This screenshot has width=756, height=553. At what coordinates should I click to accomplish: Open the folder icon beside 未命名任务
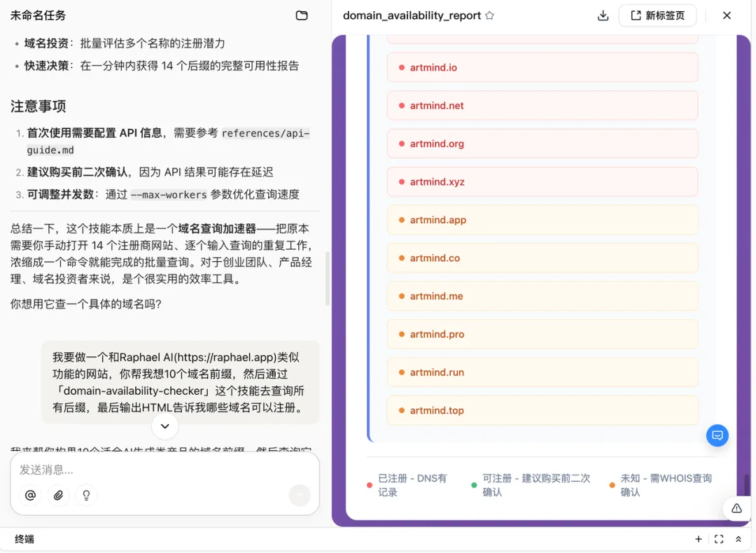302,15
